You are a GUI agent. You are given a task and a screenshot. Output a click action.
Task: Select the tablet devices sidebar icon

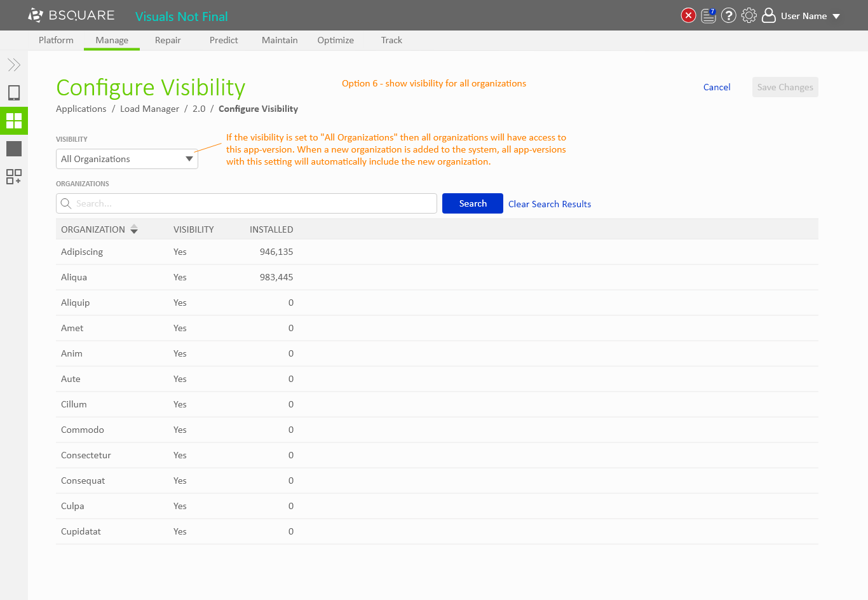click(14, 93)
